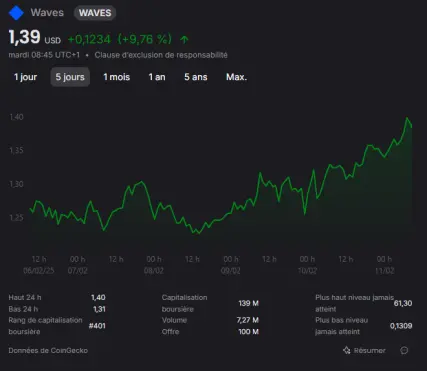
Task: Click the 10/02 date label on x-axis
Action: (307, 271)
